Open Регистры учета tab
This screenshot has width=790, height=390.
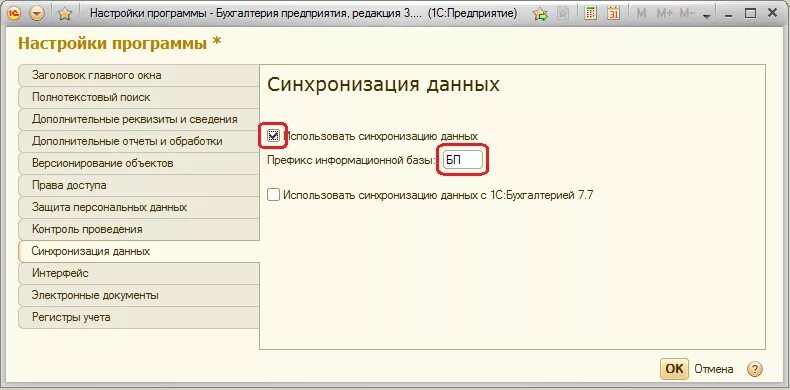point(139,317)
